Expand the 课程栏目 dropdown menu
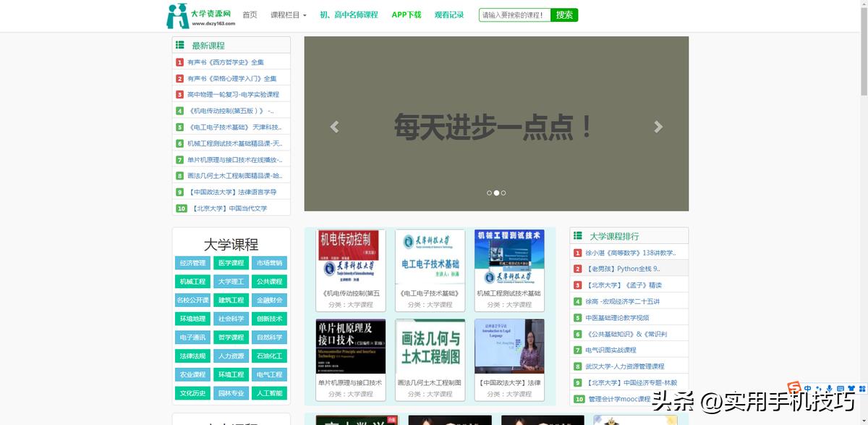Screen dimensions: 868x425 coord(289,14)
